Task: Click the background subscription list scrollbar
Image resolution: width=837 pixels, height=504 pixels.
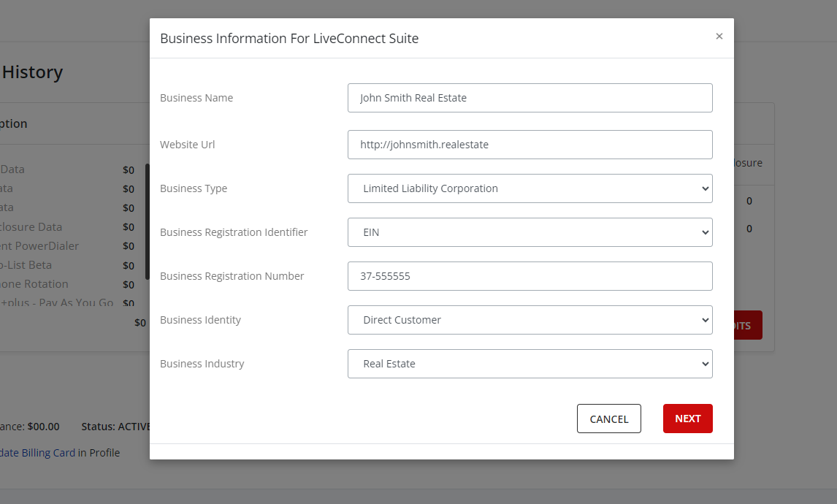Action: tap(148, 221)
